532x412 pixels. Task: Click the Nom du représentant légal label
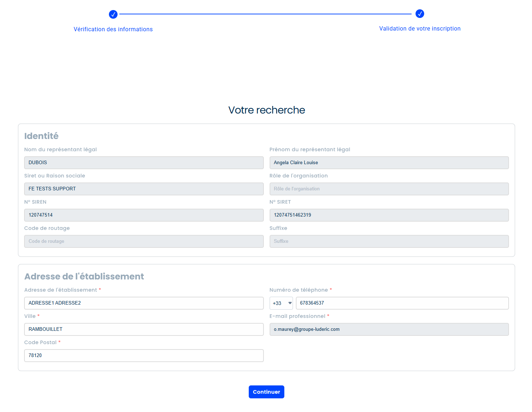pos(60,149)
